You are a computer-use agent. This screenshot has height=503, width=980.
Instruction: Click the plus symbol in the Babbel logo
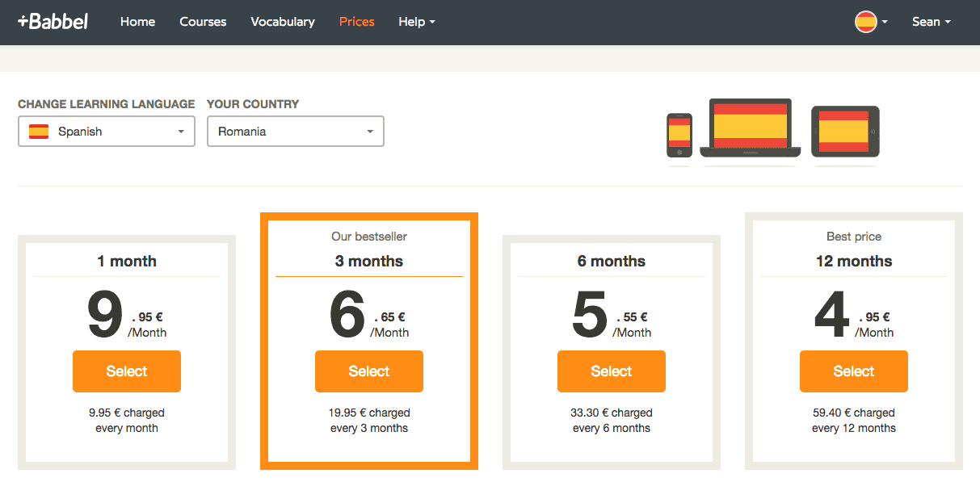pyautogui.click(x=23, y=21)
